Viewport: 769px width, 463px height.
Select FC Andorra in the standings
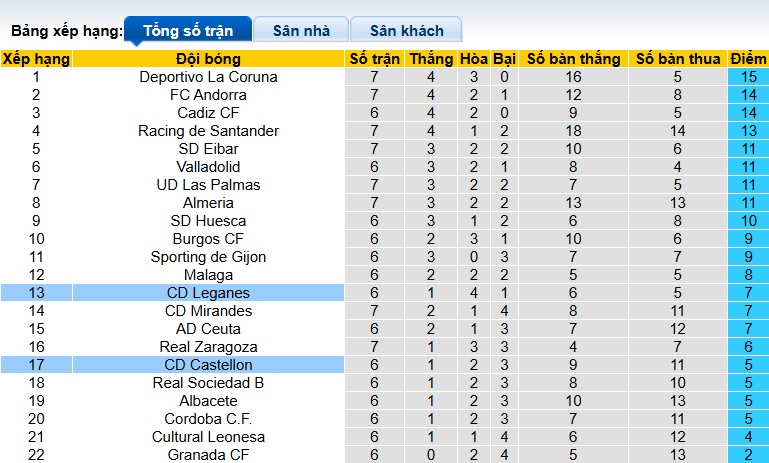[x=208, y=95]
